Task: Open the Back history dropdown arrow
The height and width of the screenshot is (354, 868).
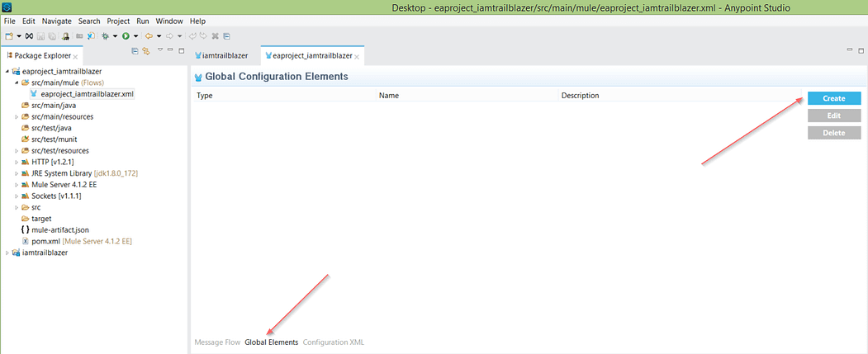Action: coord(159,36)
